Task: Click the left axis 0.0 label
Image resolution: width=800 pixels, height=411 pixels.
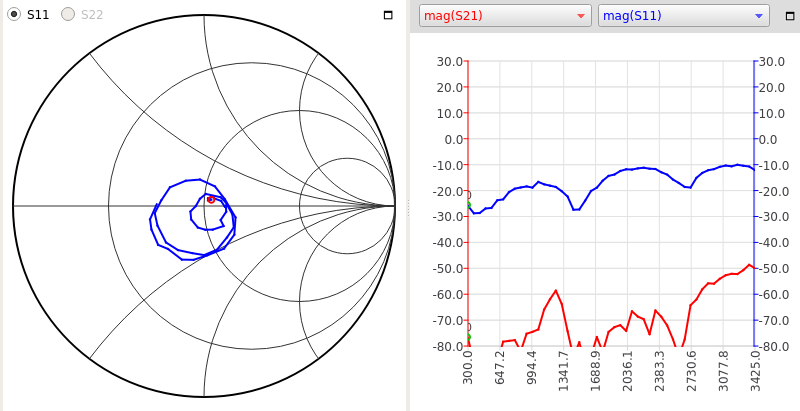Action: 453,139
